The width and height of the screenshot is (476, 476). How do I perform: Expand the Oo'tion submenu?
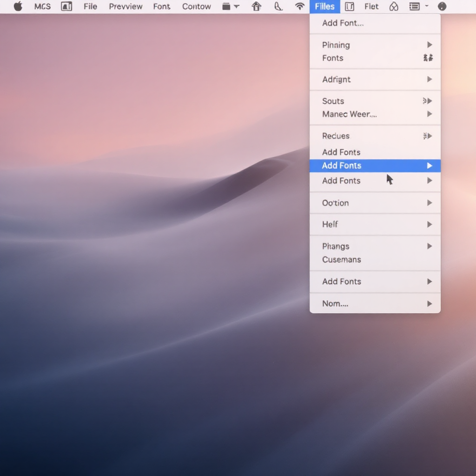[x=375, y=203]
